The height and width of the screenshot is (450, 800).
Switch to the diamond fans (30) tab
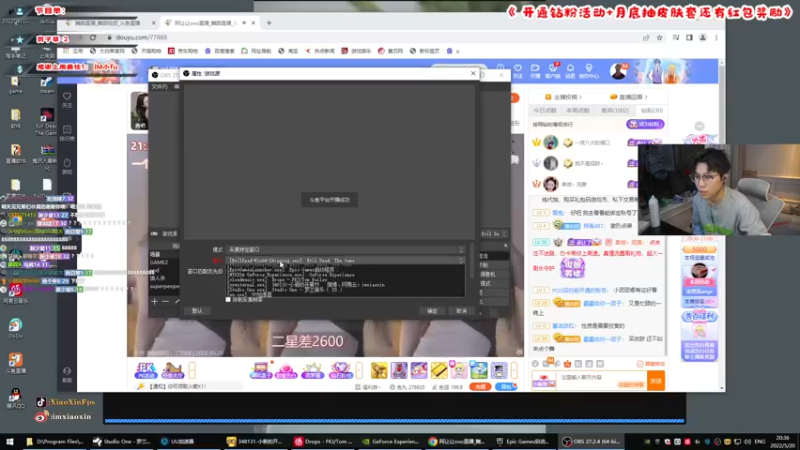coord(652,111)
